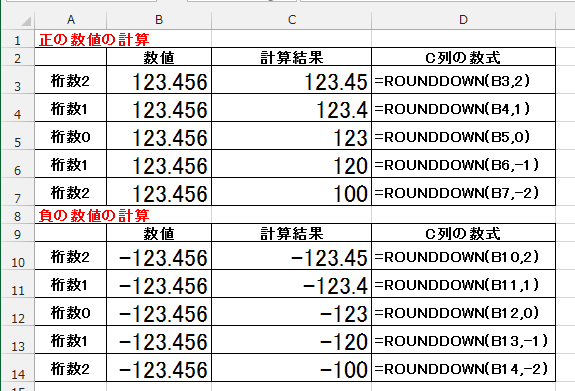Image resolution: width=575 pixels, height=391 pixels.
Task: Click cell A8 negative values heading
Action: click(71, 215)
